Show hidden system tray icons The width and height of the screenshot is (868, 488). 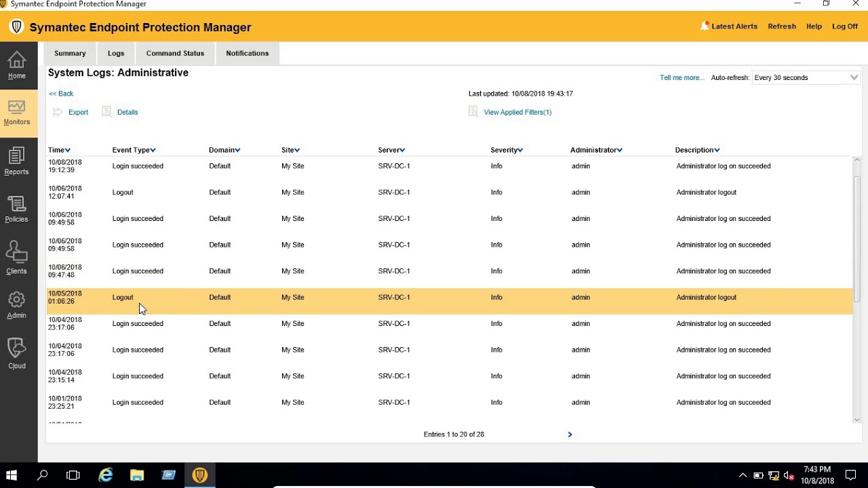click(743, 476)
